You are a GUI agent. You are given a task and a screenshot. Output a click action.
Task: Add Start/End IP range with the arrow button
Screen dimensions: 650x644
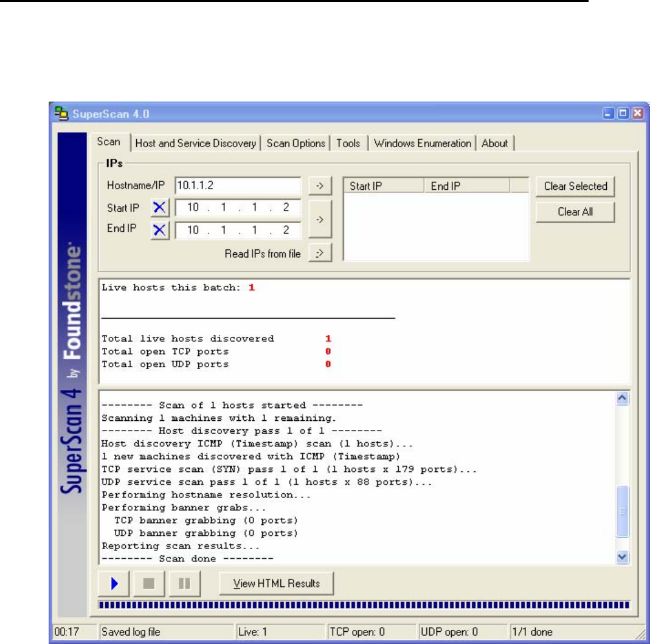coord(320,219)
